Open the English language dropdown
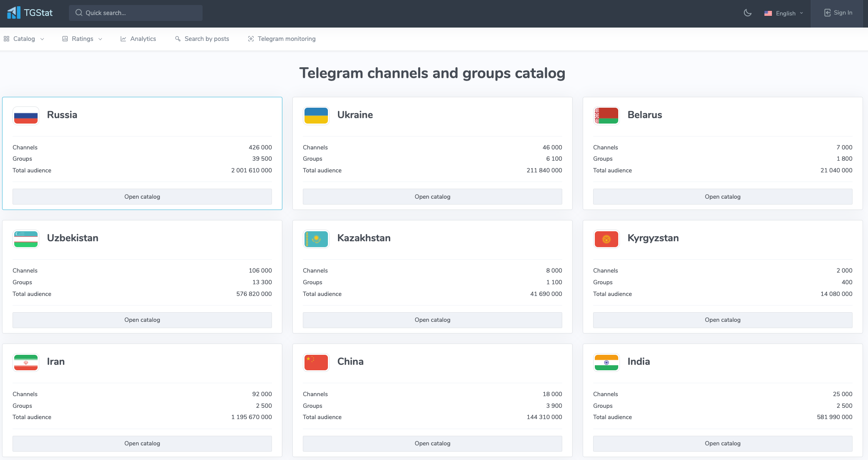This screenshot has width=868, height=460. (x=784, y=13)
